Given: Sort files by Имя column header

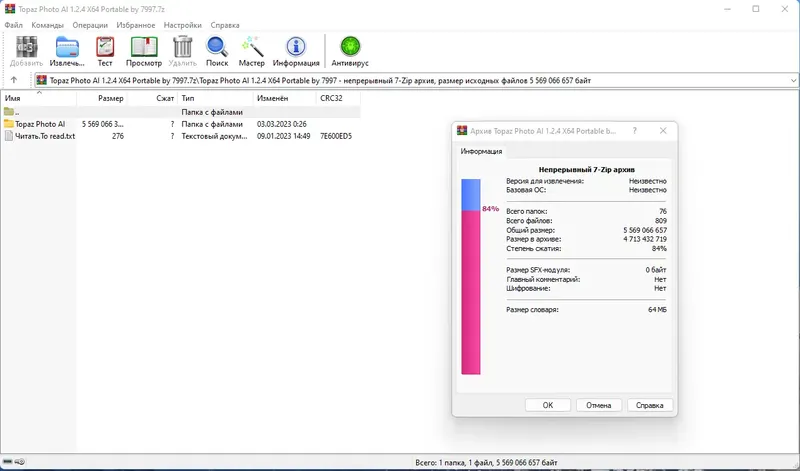Looking at the screenshot, I should (x=38, y=98).
